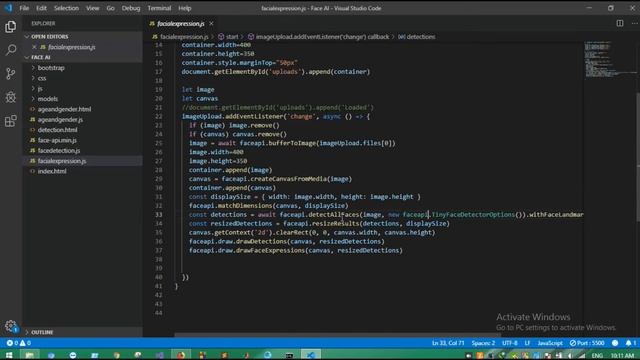Open the Help menu
Image resolution: width=640 pixels, height=360 pixels.
pyautogui.click(x=184, y=8)
